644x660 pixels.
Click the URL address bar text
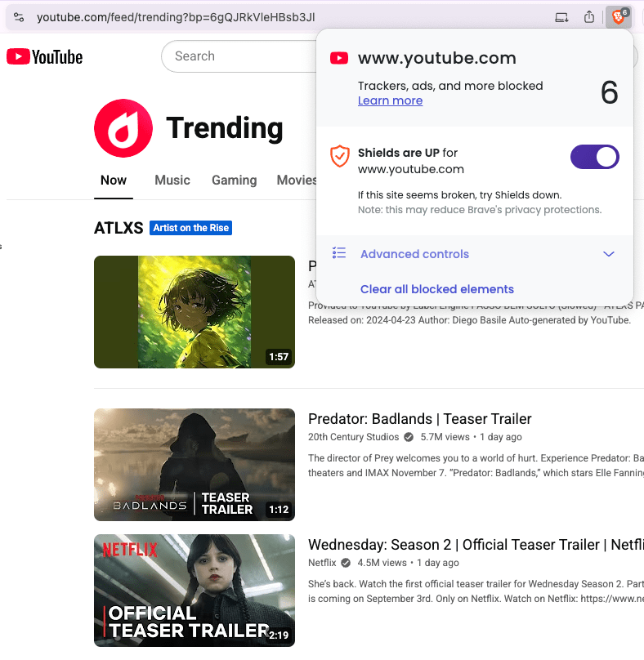(x=176, y=17)
